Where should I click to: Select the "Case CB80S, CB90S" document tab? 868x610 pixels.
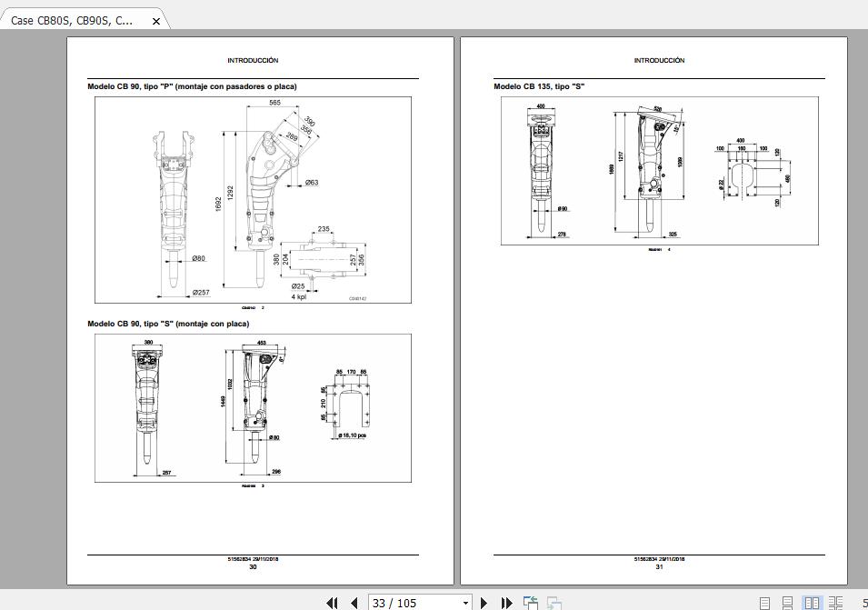(x=73, y=19)
